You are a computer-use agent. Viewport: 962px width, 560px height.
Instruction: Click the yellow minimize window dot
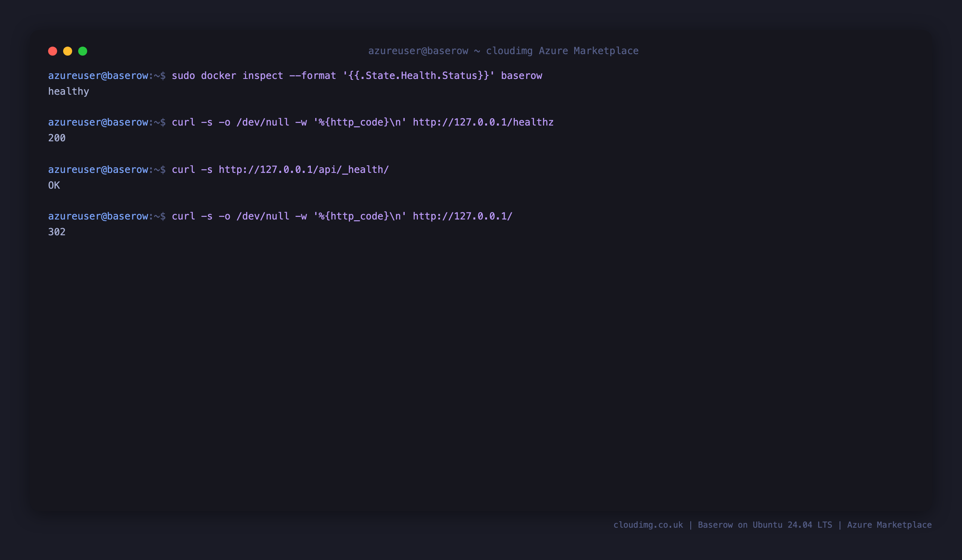pos(68,51)
